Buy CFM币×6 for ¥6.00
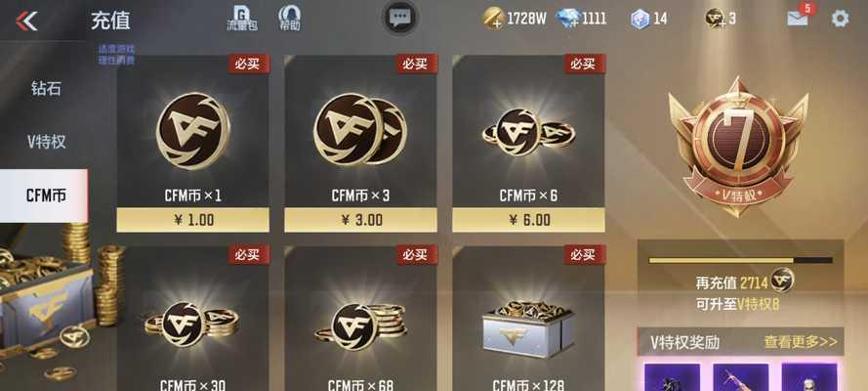The height and width of the screenshot is (391, 868). click(528, 220)
